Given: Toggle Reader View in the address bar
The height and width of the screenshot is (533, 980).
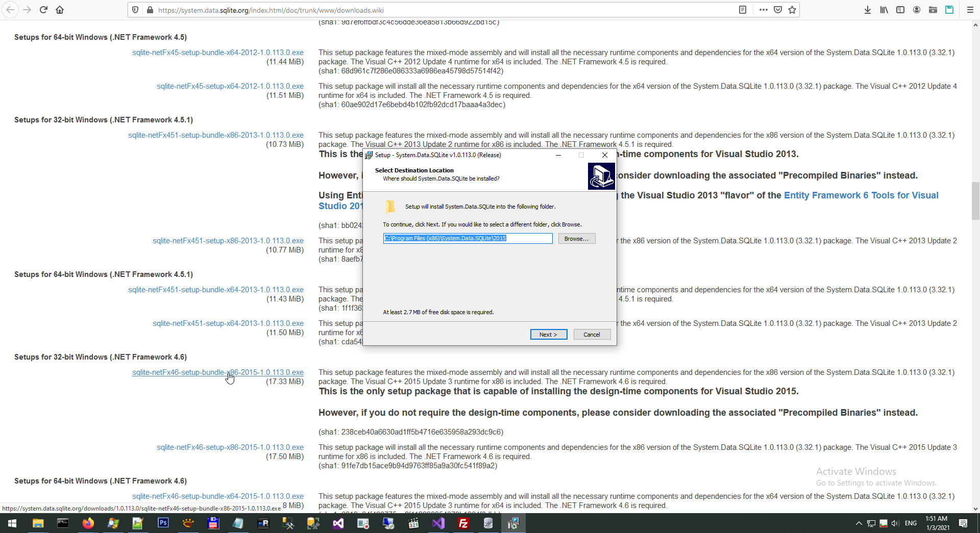Looking at the screenshot, I should coord(743,10).
